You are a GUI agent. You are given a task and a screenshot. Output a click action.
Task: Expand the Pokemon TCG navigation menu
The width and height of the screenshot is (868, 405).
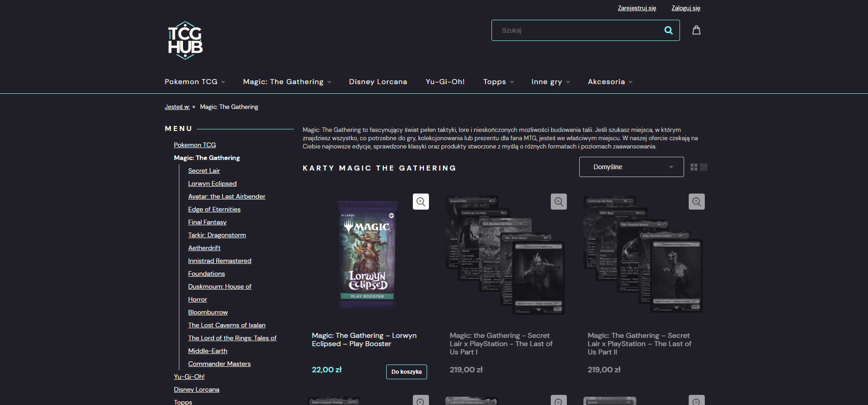click(x=195, y=82)
